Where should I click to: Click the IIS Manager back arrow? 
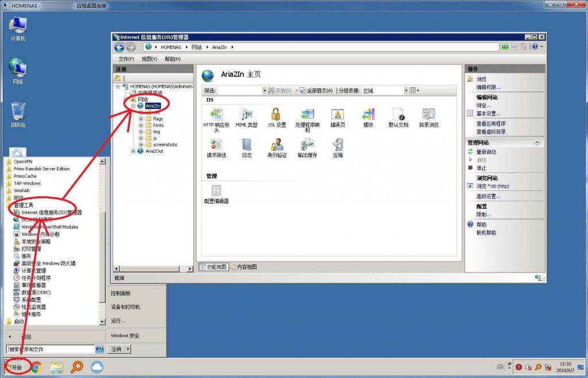[x=119, y=48]
